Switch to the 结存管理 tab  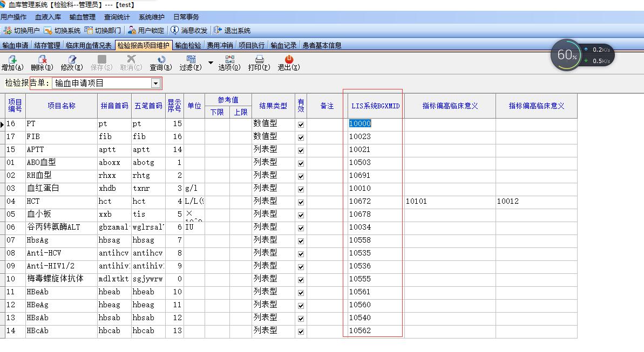pyautogui.click(x=47, y=45)
